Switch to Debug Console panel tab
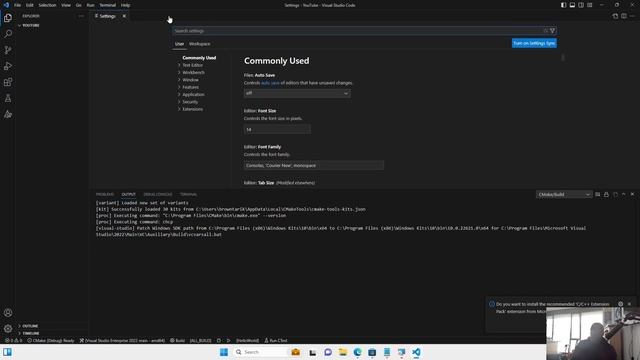Image resolution: width=640 pixels, height=360 pixels. pos(158,195)
